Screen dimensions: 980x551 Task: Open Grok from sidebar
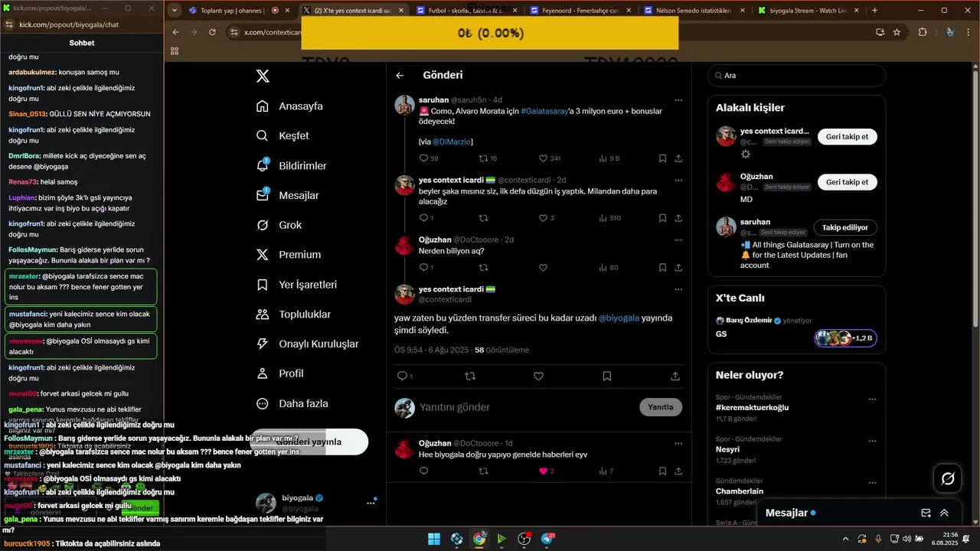pyautogui.click(x=279, y=225)
